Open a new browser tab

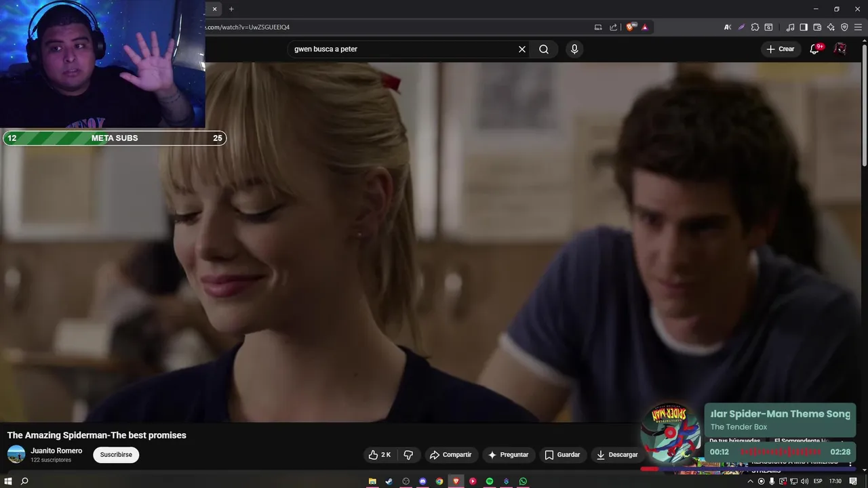[231, 9]
